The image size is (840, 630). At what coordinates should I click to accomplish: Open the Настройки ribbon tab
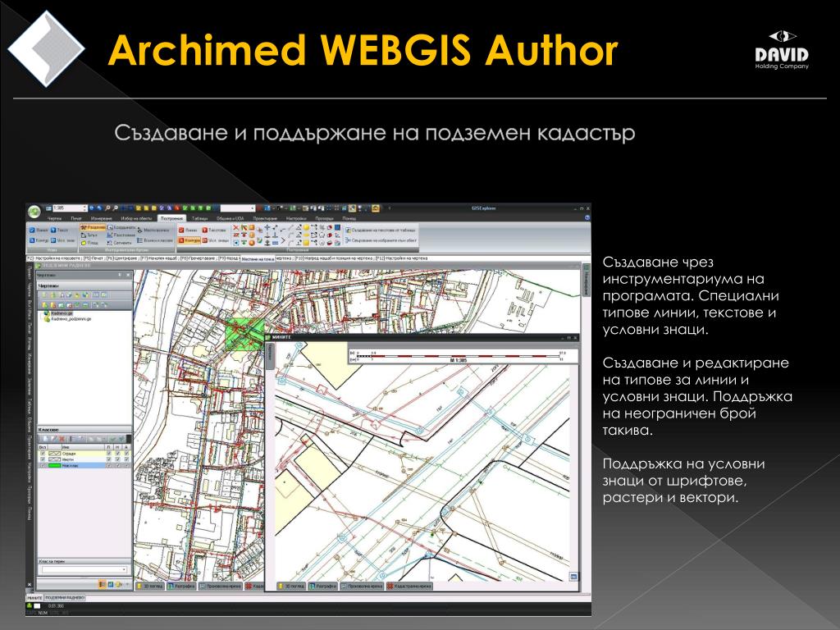click(x=296, y=218)
